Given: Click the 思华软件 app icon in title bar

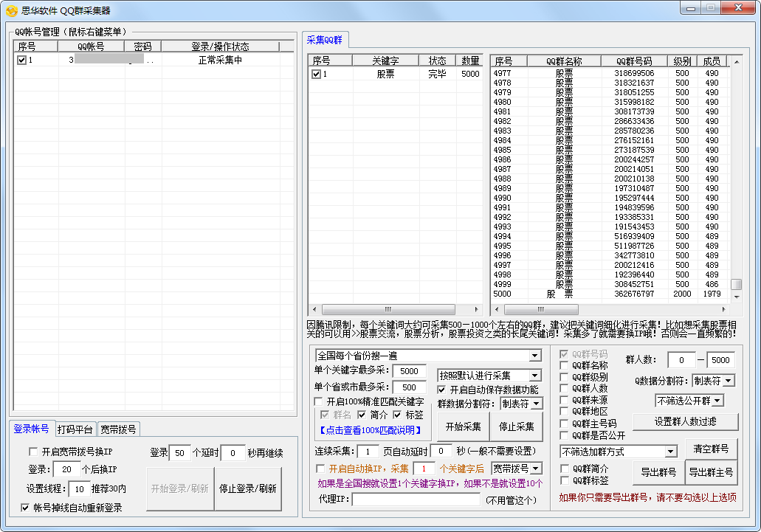Looking at the screenshot, I should coord(11,10).
